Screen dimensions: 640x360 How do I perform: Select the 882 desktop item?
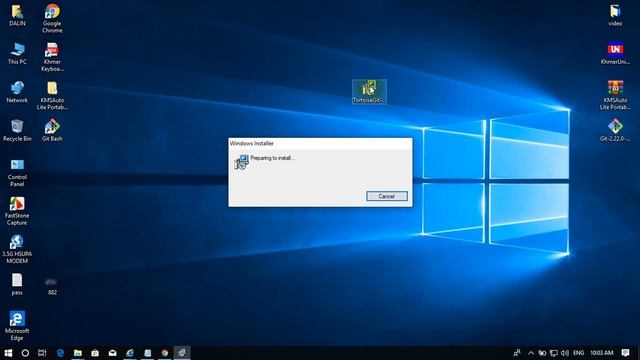point(52,287)
